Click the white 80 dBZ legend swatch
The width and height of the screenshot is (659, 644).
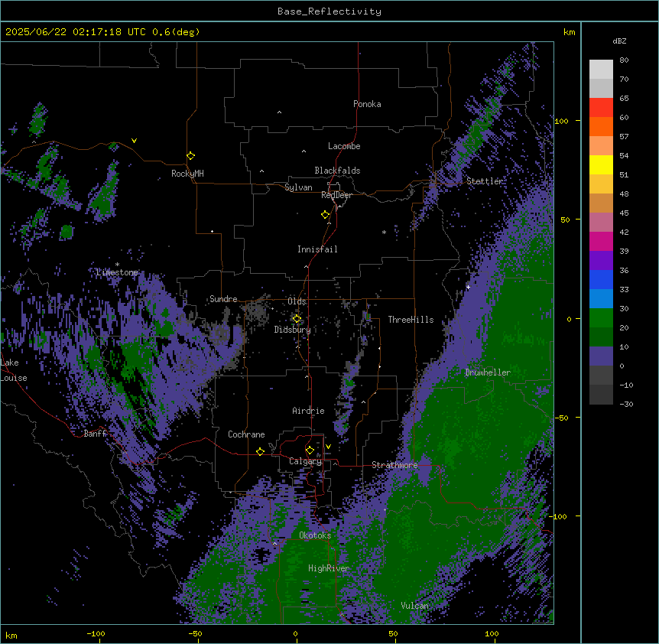tap(601, 70)
